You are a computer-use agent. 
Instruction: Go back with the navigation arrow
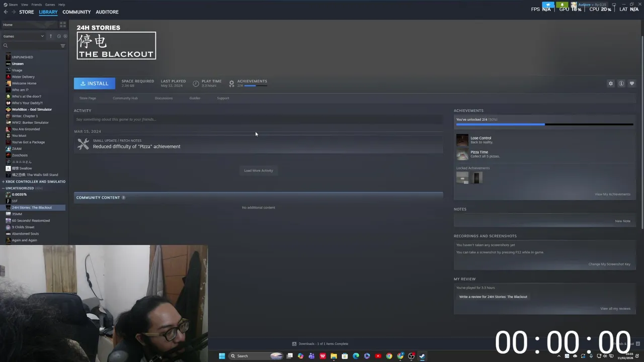[6, 12]
